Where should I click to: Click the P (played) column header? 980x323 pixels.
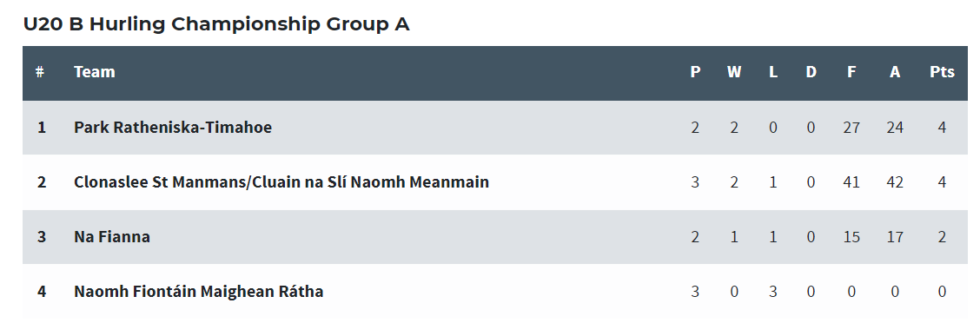tap(695, 72)
